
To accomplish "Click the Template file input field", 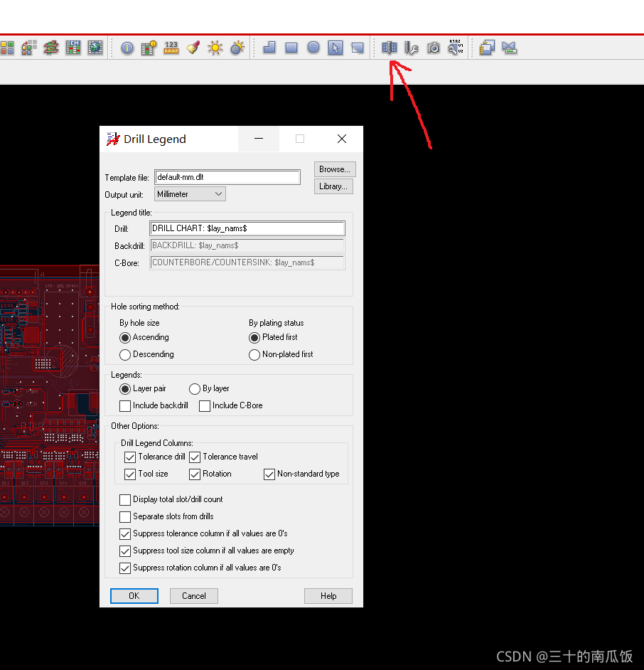I will pos(227,177).
